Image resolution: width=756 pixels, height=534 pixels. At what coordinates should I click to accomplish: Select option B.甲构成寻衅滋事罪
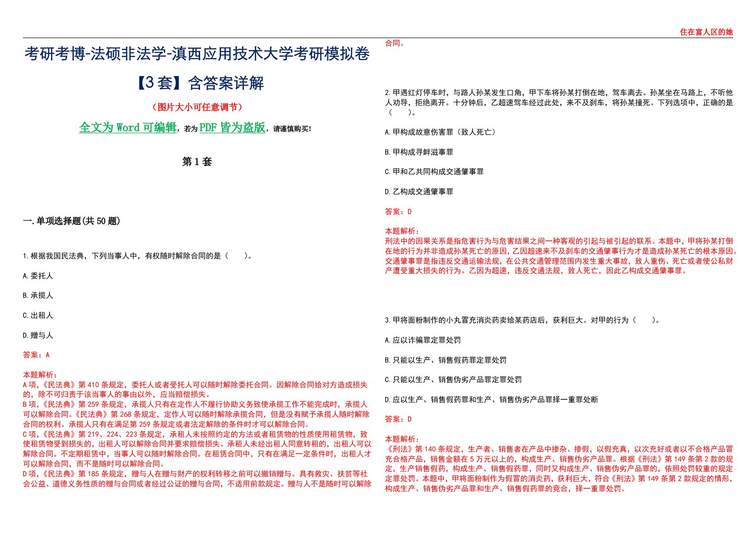coord(419,152)
